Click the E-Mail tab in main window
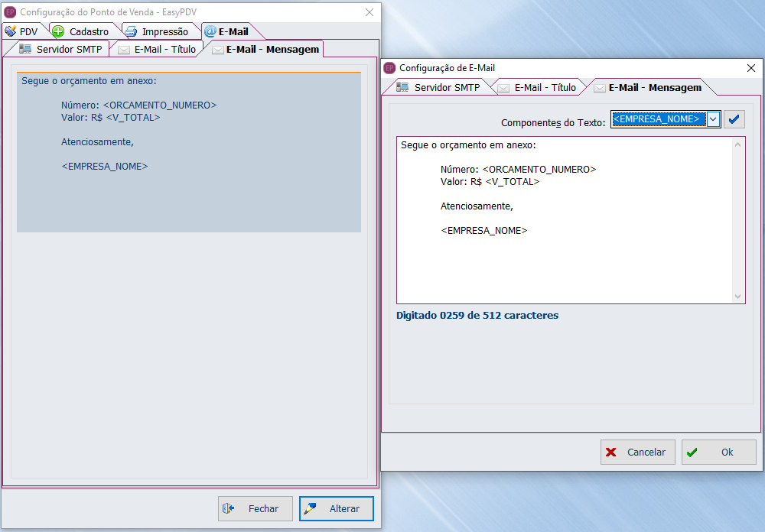This screenshot has width=765, height=532. [x=226, y=31]
